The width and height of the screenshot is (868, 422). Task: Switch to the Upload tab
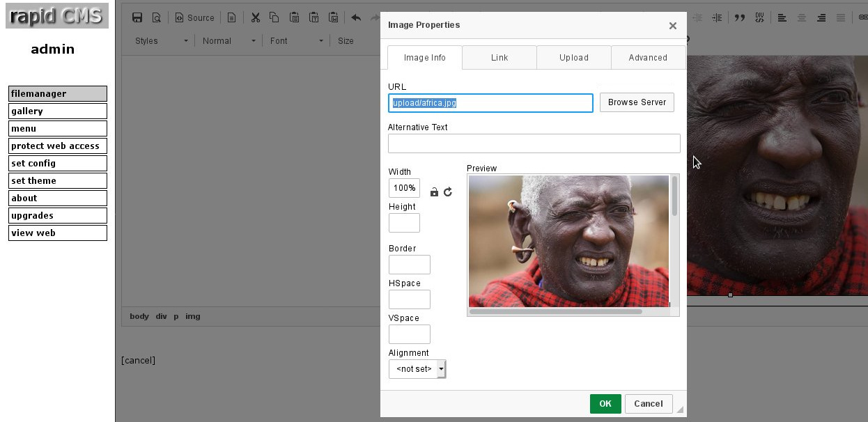[x=574, y=58]
